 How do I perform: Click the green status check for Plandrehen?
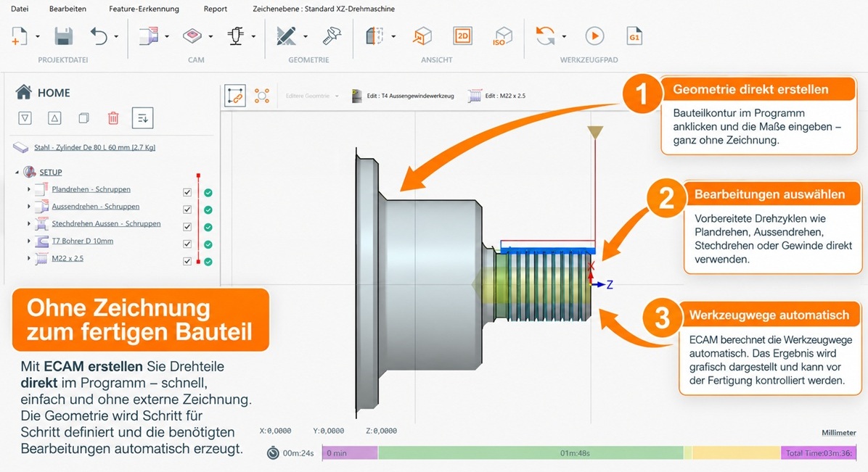(208, 193)
